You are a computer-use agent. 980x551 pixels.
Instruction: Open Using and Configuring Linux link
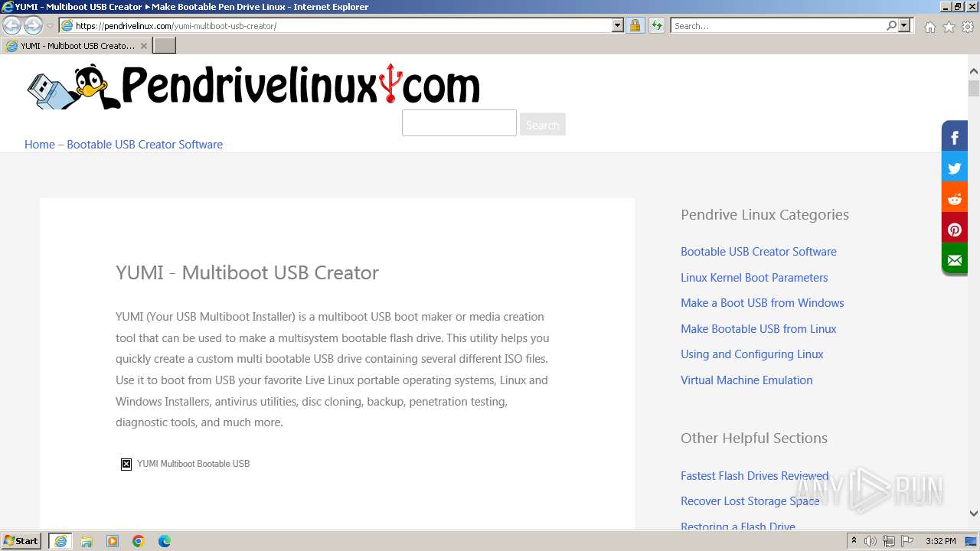(x=752, y=354)
